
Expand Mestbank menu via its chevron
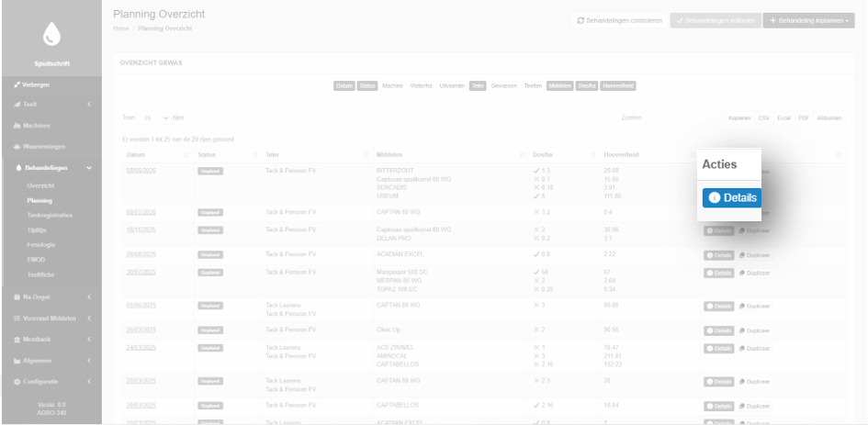[x=89, y=340]
